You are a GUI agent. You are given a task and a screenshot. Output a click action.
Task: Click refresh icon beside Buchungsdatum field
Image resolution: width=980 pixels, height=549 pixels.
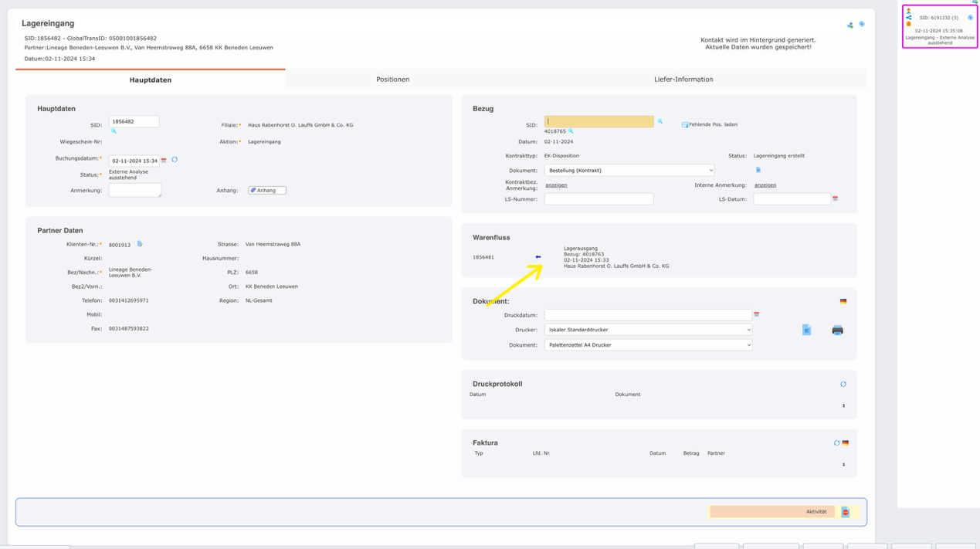point(175,160)
